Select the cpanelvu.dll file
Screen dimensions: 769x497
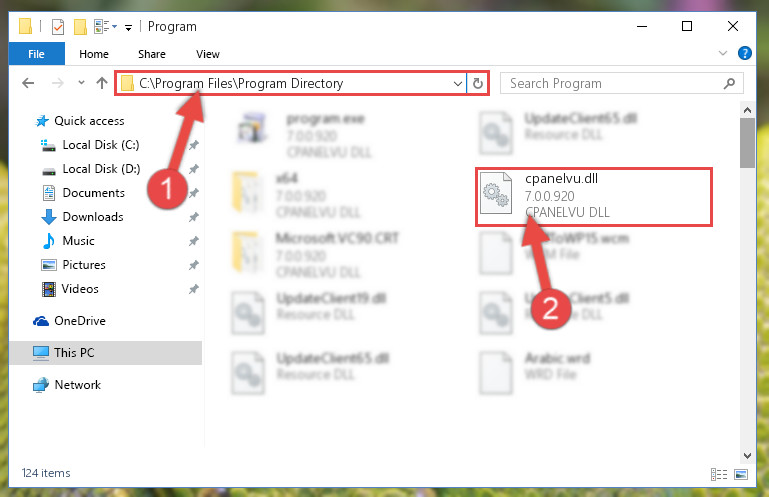[593, 197]
